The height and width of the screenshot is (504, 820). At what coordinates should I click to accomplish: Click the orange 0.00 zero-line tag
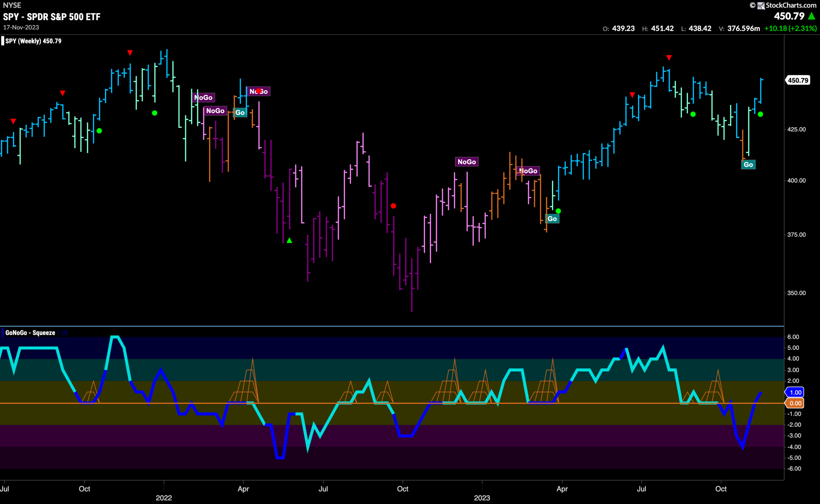click(x=795, y=403)
